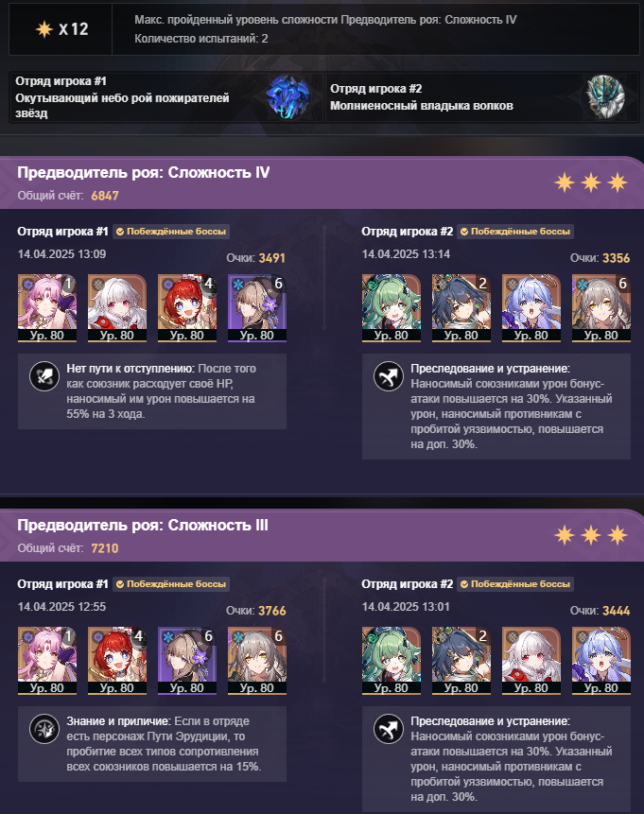Select the 'Отряд игрока #2' summary panel at top
Viewport: 644px width, 814px height.
(482, 97)
